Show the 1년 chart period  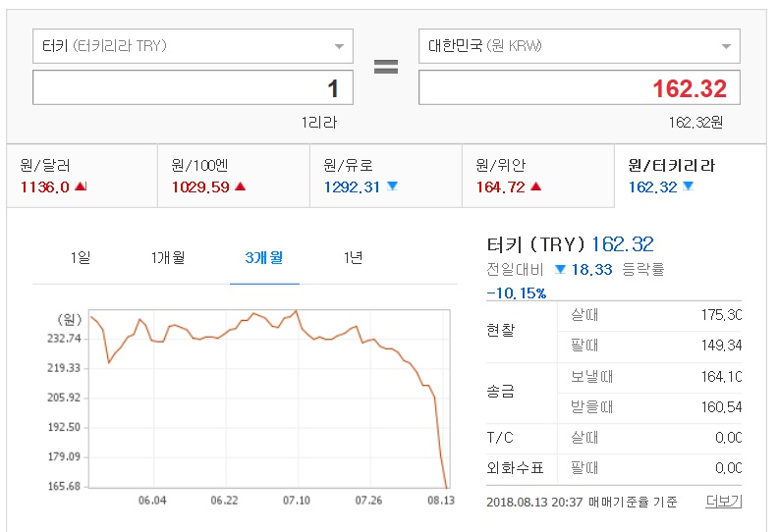[x=354, y=257]
